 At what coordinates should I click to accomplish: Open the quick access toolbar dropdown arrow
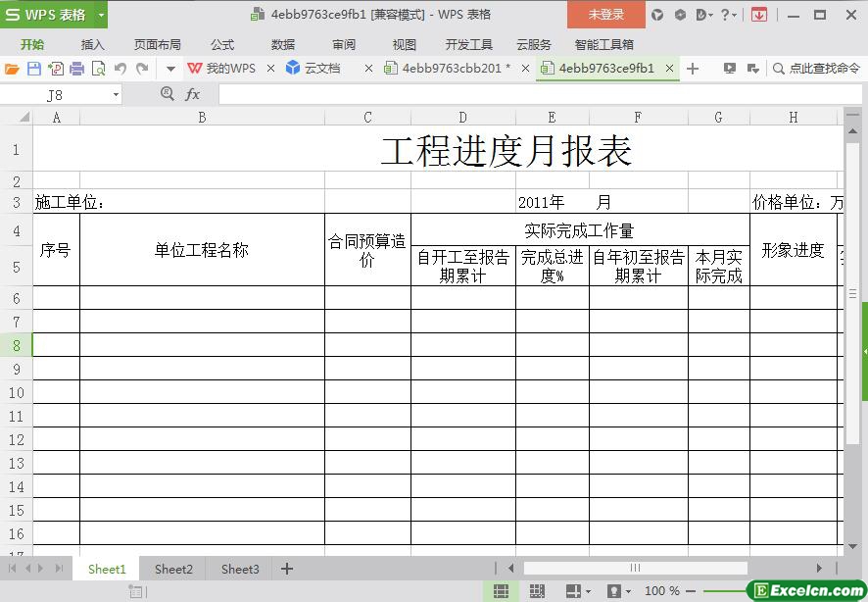(x=170, y=69)
